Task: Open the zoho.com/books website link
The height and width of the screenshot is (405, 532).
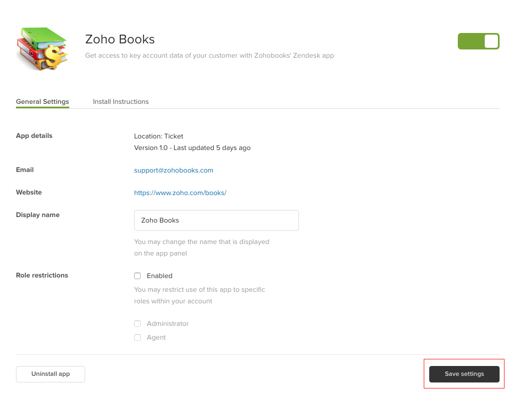Action: click(180, 193)
